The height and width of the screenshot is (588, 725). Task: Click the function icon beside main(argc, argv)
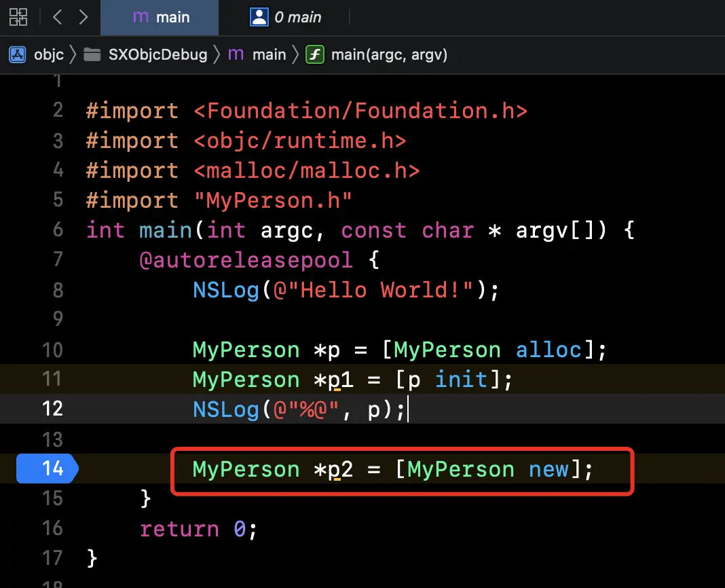pos(314,54)
